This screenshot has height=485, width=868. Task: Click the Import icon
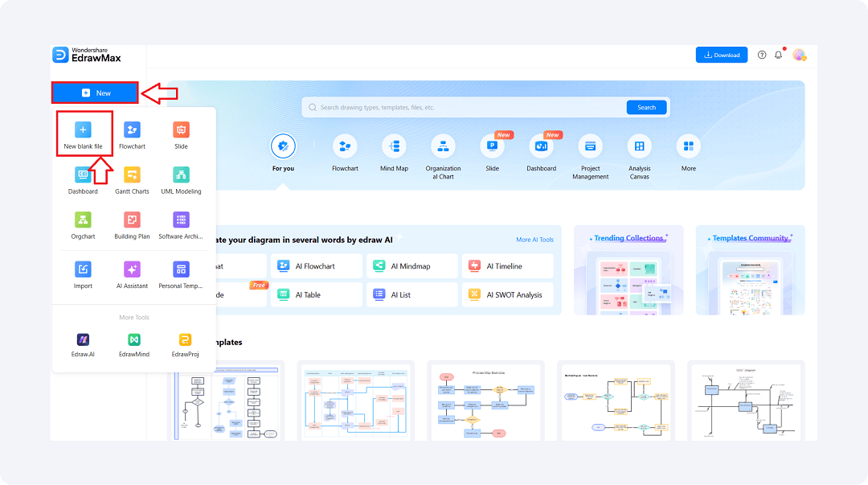83,275
